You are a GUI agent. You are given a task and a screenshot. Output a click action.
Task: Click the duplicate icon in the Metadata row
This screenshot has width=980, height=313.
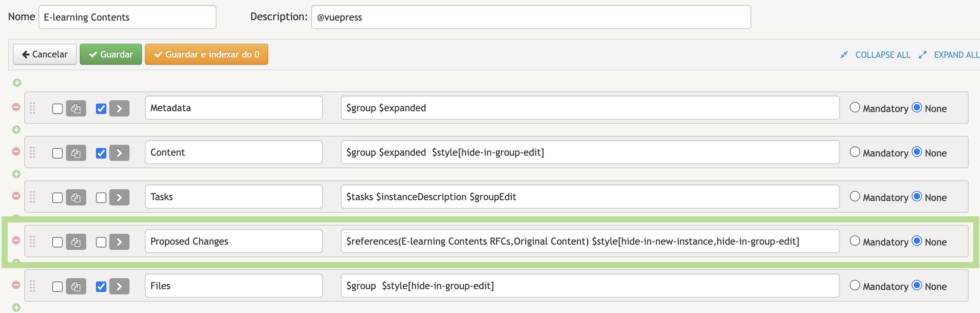[76, 108]
